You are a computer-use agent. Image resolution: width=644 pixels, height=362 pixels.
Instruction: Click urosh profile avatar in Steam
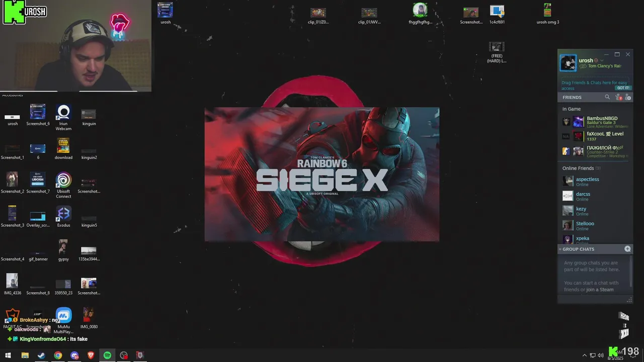[568, 63]
